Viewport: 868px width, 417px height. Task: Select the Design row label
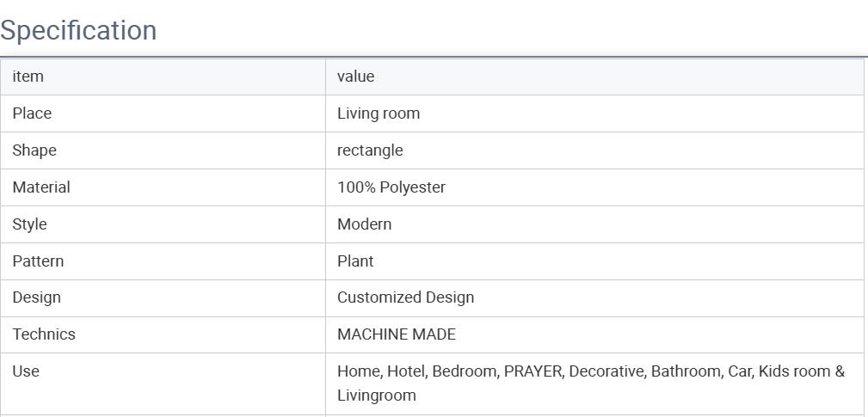[36, 297]
